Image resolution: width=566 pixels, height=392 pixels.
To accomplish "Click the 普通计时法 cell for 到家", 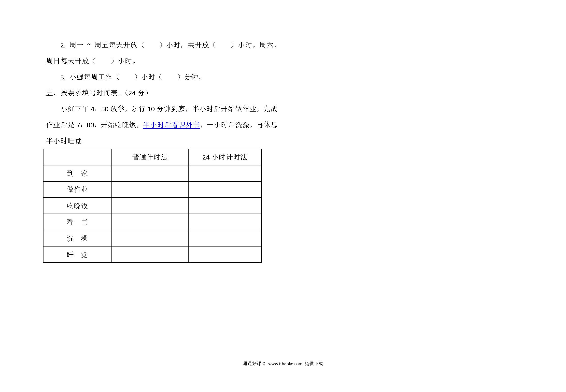I will click(150, 173).
